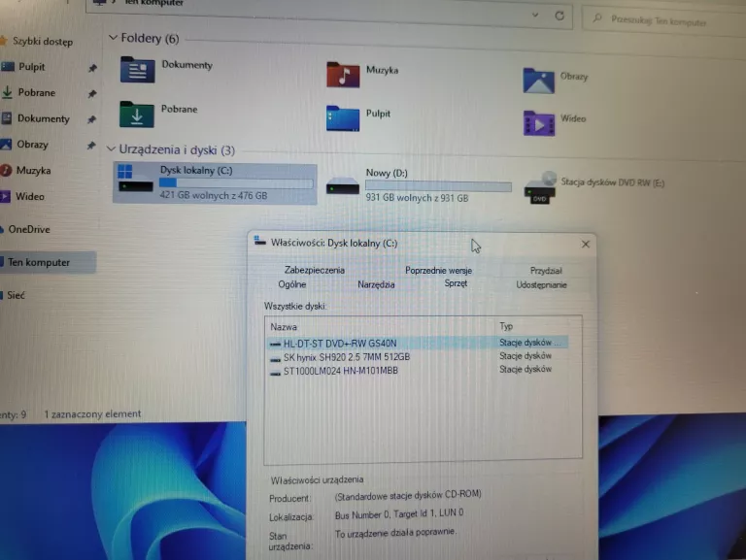Screen dimensions: 746x560
Task: Select the Nowy (D:) drive icon
Action: [x=343, y=186]
